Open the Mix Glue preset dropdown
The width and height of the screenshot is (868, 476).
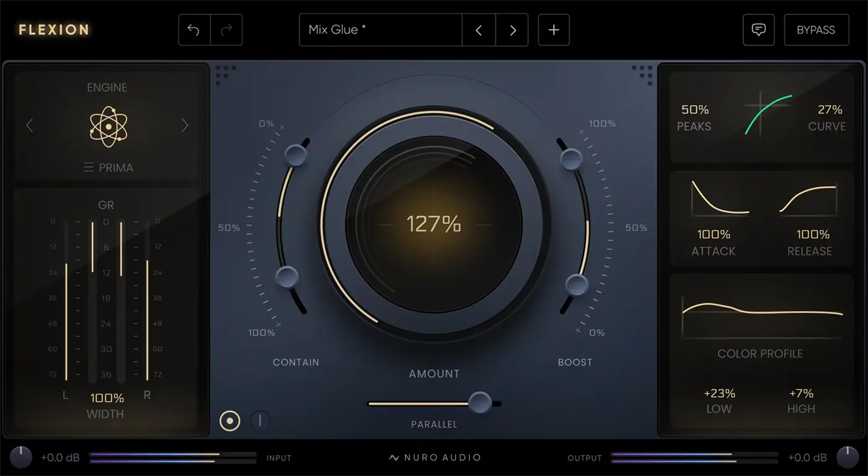(381, 30)
